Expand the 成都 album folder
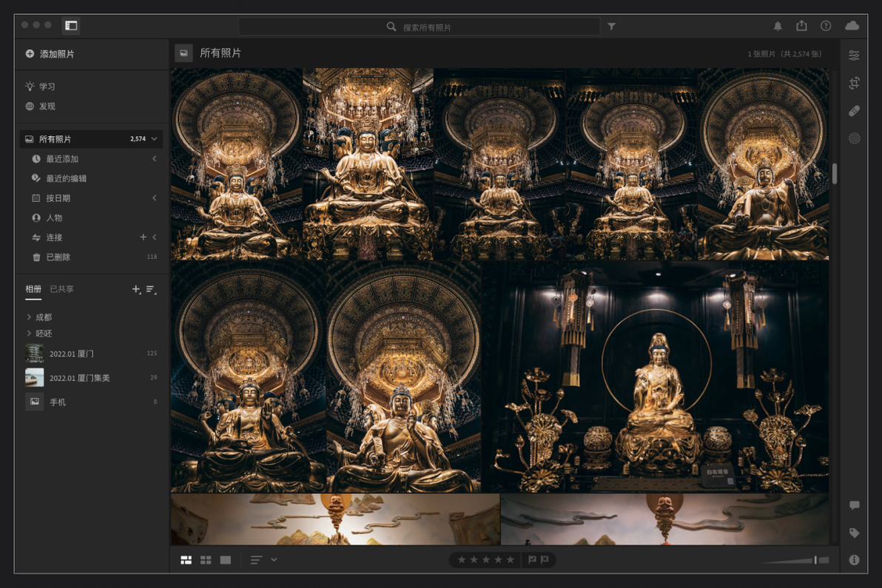 click(29, 317)
